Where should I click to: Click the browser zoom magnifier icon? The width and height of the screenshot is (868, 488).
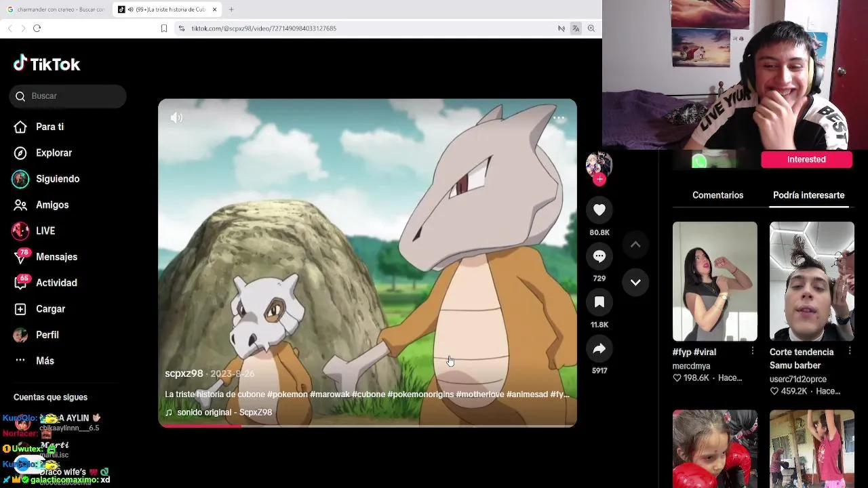click(x=591, y=28)
